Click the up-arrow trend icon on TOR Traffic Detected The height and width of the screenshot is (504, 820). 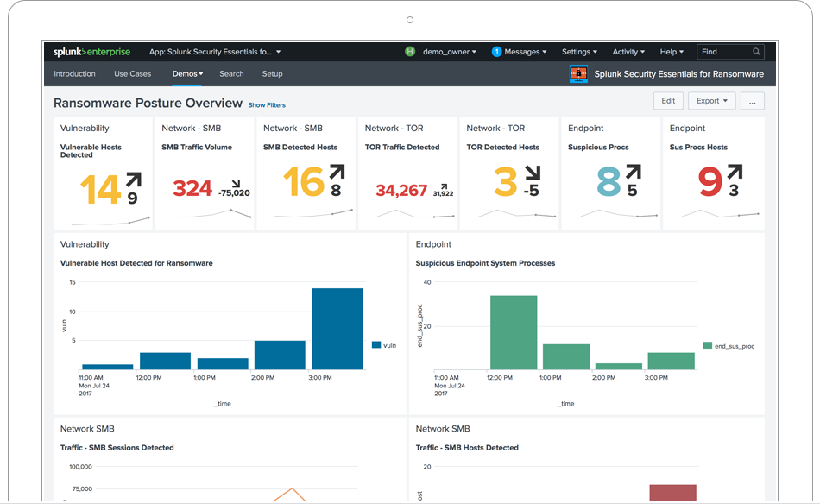[444, 186]
